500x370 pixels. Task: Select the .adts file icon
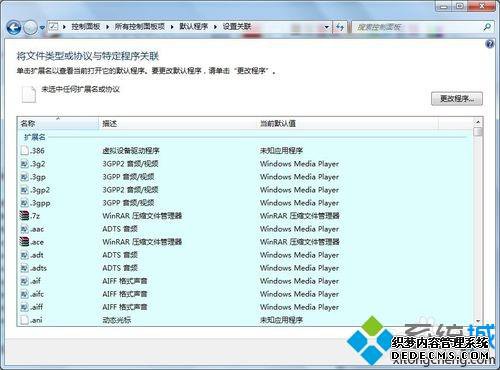[24, 268]
